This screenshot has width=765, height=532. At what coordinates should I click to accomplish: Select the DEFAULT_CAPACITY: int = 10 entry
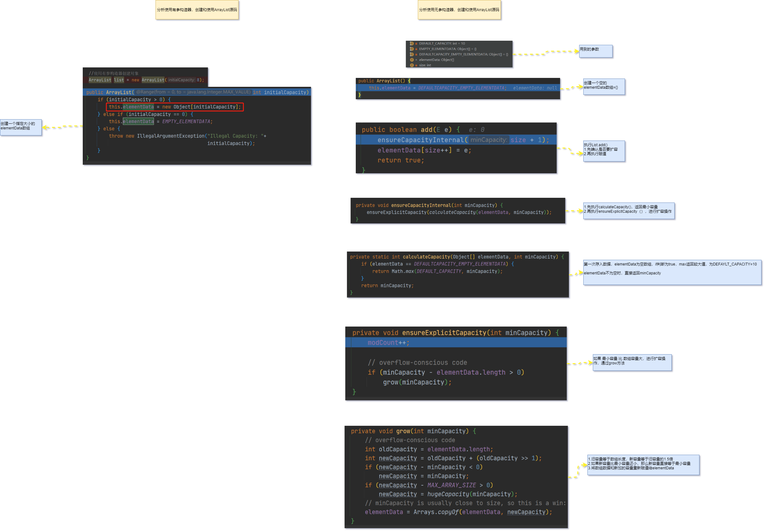pos(442,44)
